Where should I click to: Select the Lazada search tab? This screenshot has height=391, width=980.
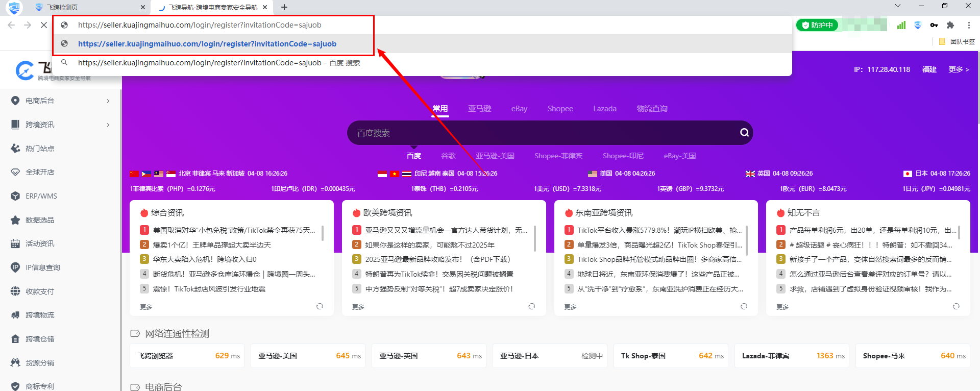pos(605,109)
